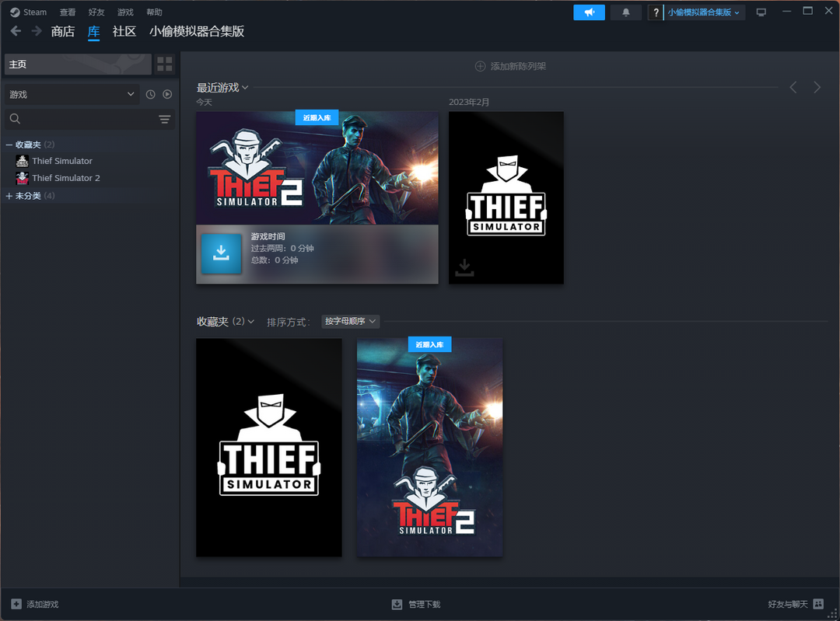Open Thief Simulator 2 cover in favorites shelf
Image resolution: width=840 pixels, height=621 pixels.
[x=429, y=448]
